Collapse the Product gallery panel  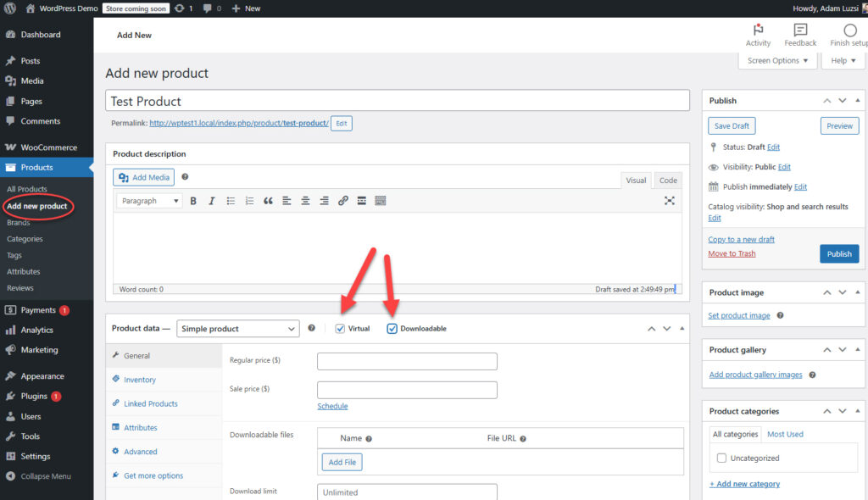858,349
